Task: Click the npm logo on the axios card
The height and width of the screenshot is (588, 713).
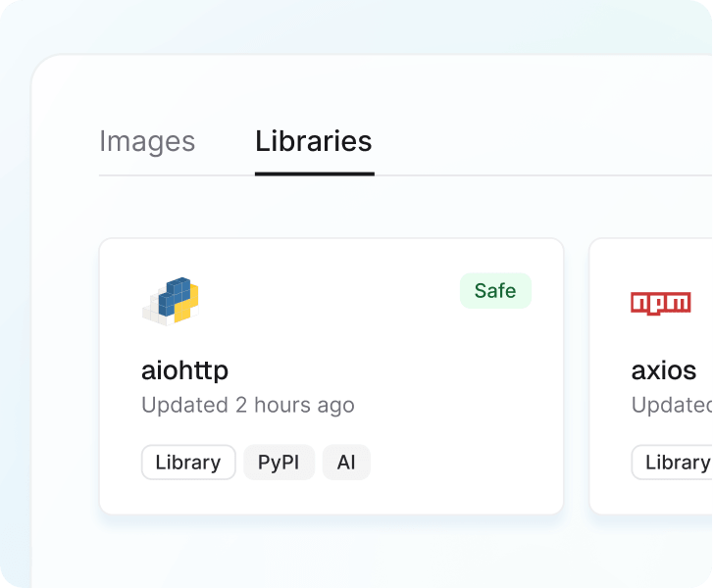Action: click(661, 303)
